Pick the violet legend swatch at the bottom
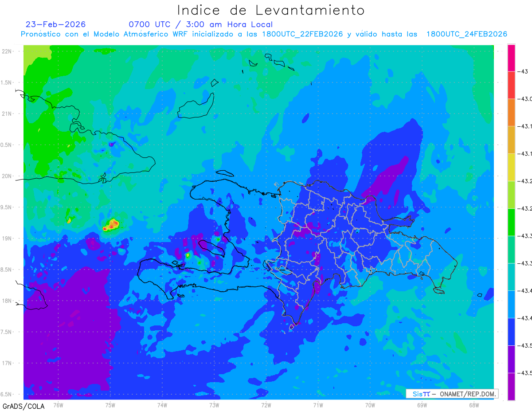Screen dimensions: 532x411 point(511,387)
